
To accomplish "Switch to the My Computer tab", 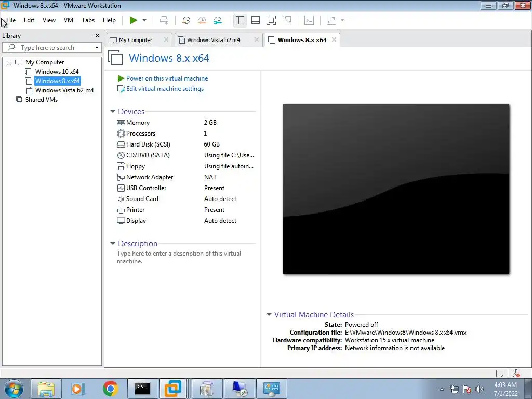I will [136, 40].
